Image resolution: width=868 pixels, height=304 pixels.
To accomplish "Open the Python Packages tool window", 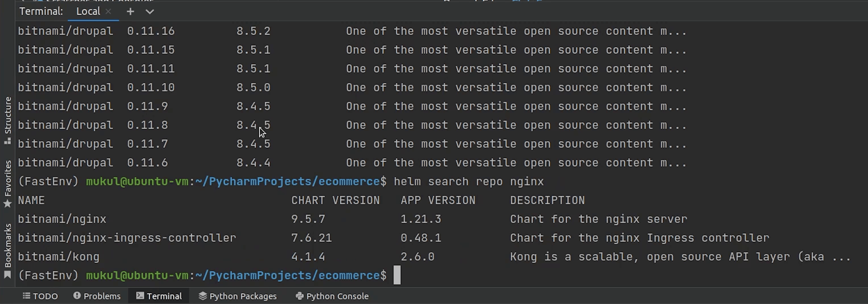I will (x=238, y=296).
